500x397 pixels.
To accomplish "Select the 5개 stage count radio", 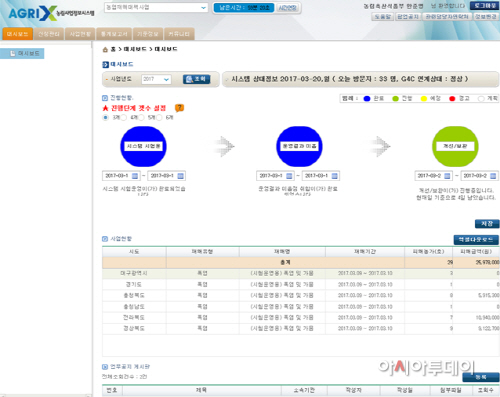I will pyautogui.click(x=141, y=117).
